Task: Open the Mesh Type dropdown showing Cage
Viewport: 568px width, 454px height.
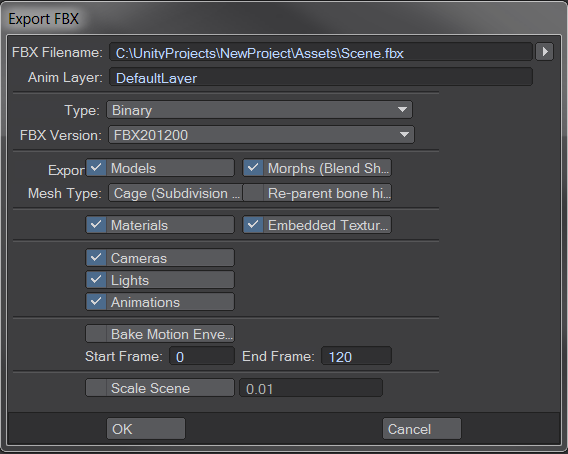Action: coord(175,193)
